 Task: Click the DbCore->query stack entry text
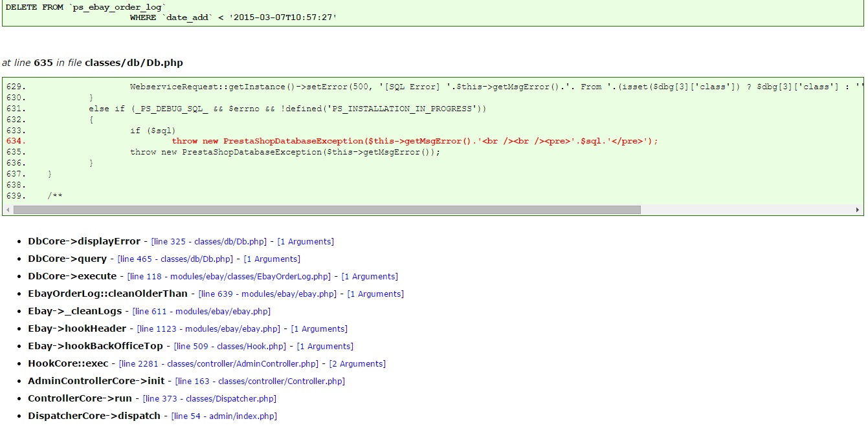pyautogui.click(x=67, y=259)
